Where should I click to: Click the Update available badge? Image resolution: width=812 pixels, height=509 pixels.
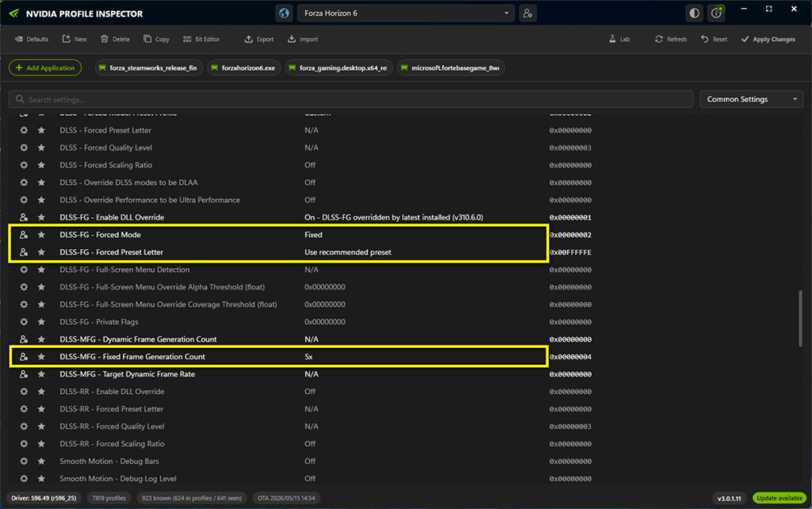pos(779,498)
